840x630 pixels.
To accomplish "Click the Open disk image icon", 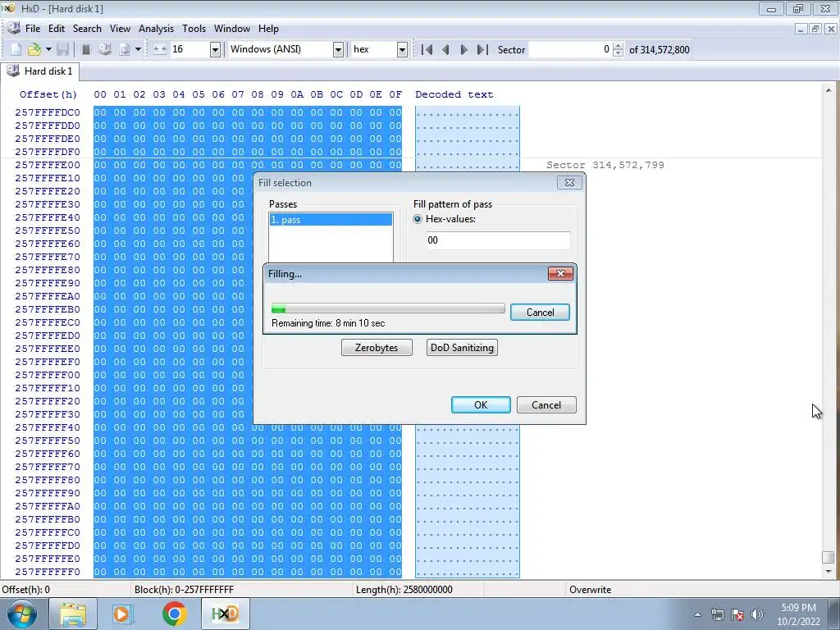I will (125, 49).
